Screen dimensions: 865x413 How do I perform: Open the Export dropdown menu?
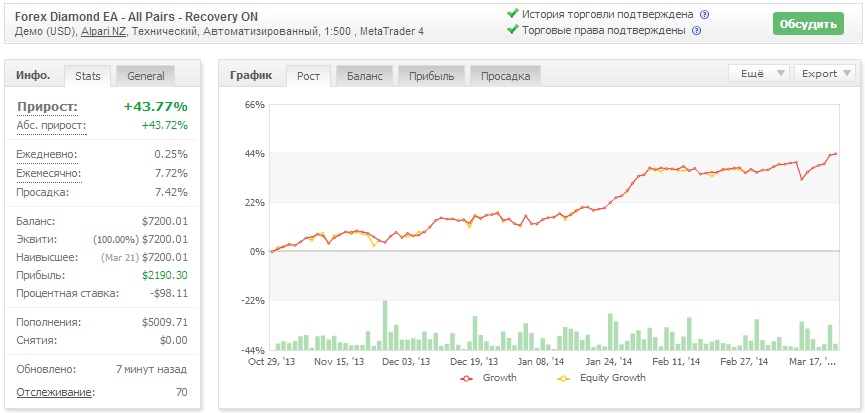click(x=826, y=73)
